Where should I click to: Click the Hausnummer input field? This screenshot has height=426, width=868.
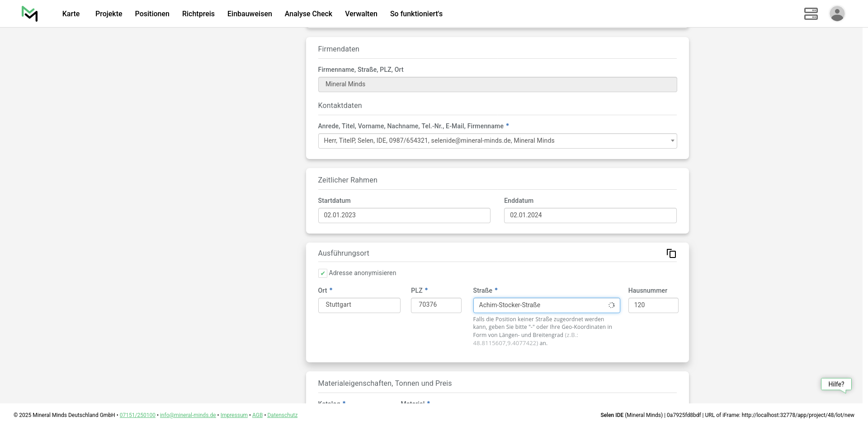tap(653, 305)
